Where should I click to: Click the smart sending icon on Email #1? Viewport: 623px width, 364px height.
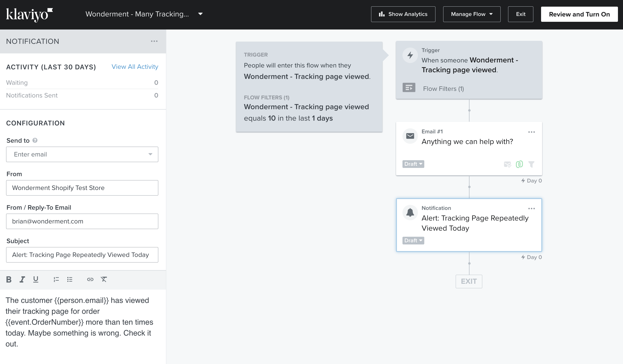coord(508,164)
